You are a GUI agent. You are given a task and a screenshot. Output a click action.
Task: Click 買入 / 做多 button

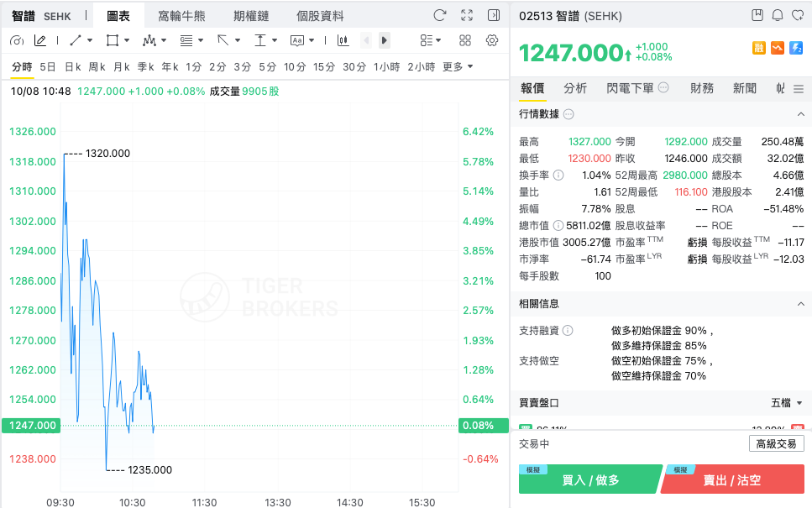click(590, 479)
